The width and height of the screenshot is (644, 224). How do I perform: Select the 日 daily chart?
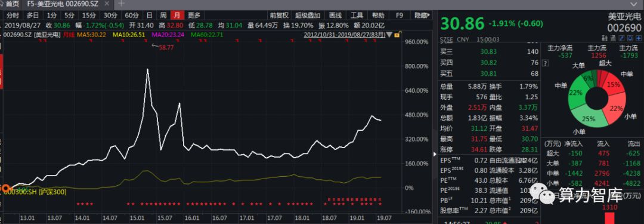click(150, 16)
